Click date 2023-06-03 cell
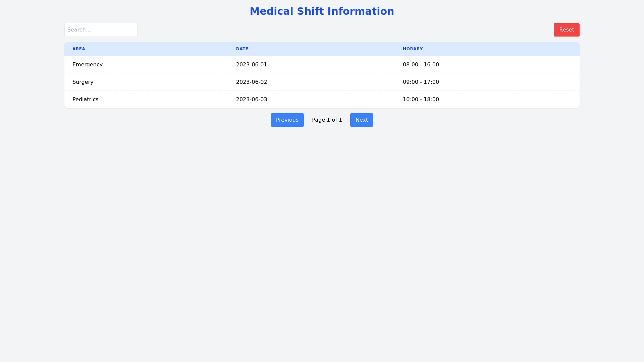This screenshot has height=362, width=644. (x=252, y=100)
